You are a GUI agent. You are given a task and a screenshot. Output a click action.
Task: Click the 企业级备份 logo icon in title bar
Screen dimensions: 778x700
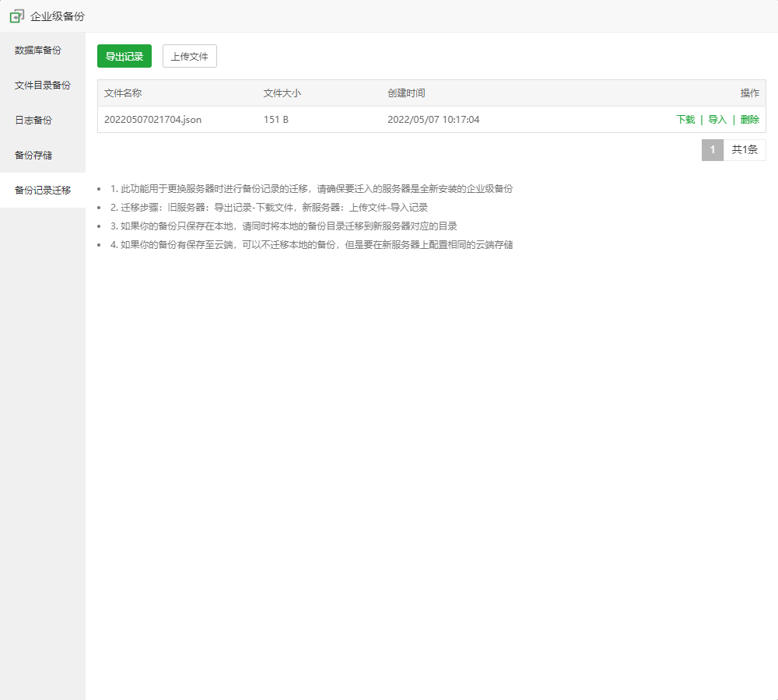pos(16,16)
